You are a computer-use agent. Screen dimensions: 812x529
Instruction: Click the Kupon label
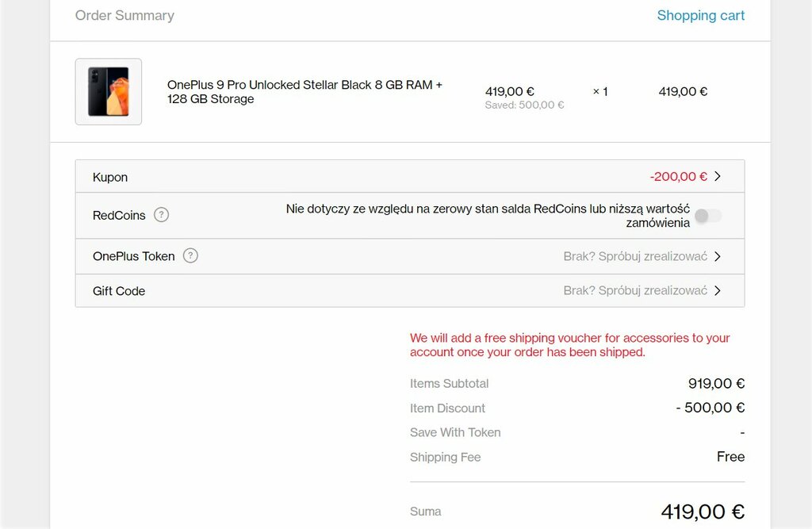(109, 177)
